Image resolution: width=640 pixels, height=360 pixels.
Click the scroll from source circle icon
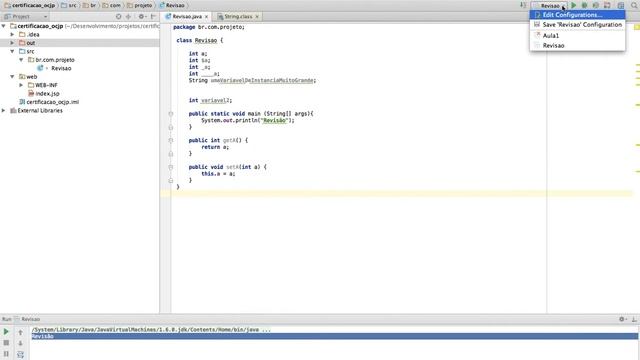coord(118,16)
